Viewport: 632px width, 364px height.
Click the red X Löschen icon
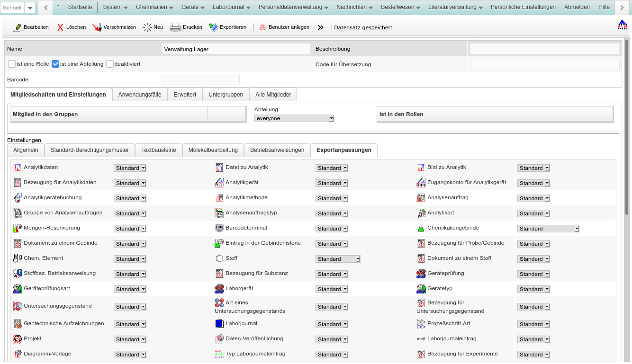tap(60, 27)
